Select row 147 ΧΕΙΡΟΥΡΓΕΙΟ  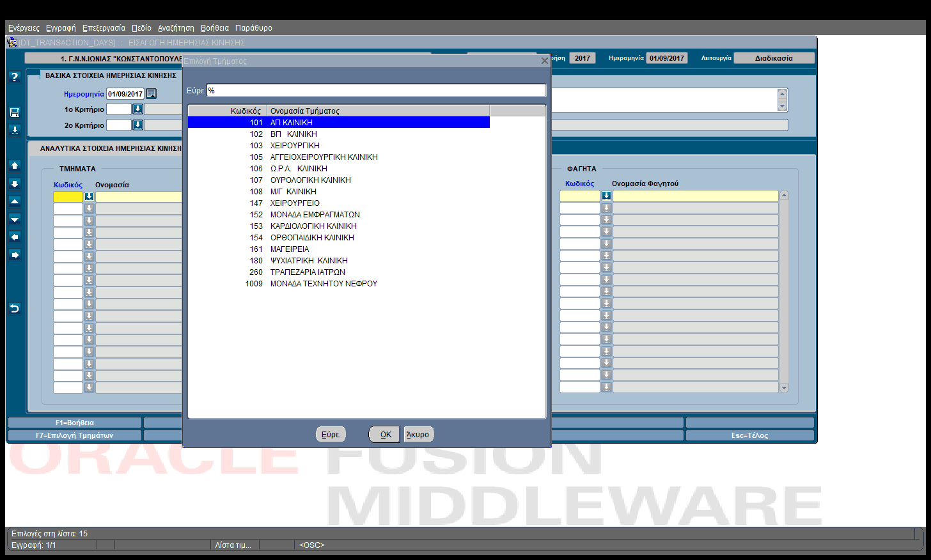click(339, 203)
